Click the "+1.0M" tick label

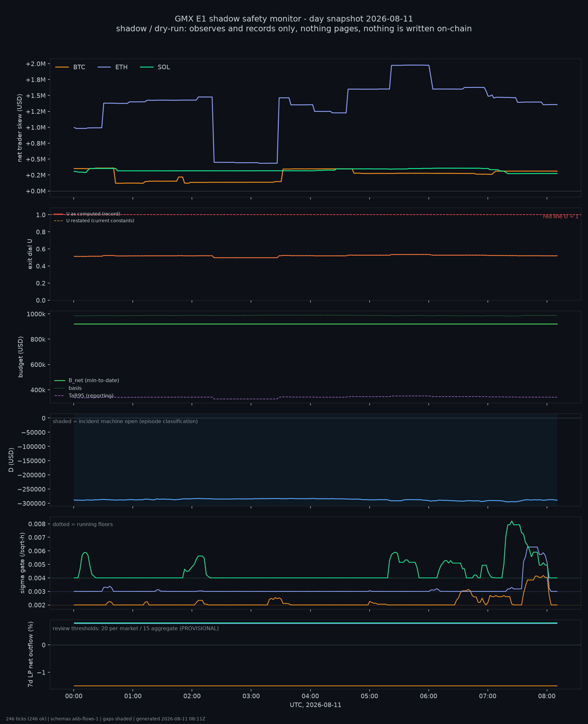click(x=36, y=128)
